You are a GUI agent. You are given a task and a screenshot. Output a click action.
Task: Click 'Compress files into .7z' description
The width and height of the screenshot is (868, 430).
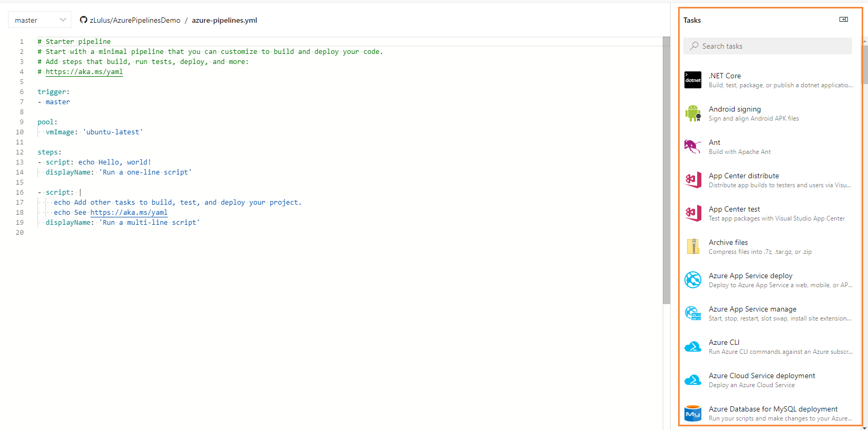tap(760, 252)
